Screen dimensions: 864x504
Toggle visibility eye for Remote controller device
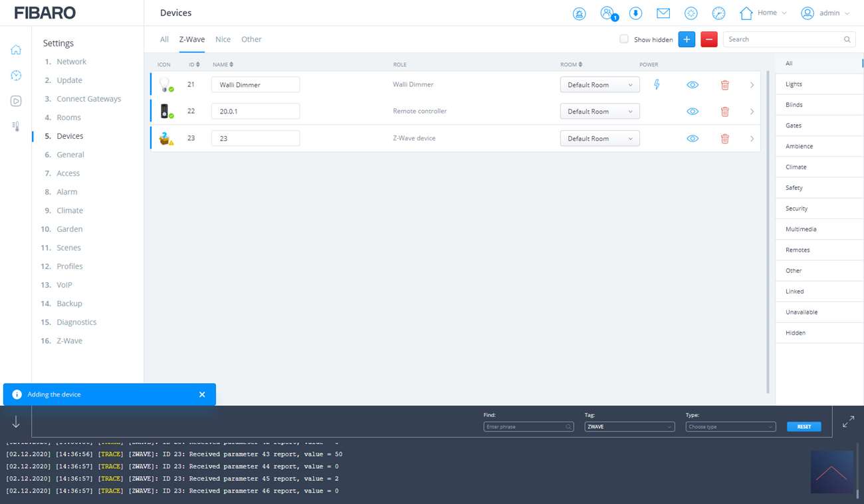692,112
